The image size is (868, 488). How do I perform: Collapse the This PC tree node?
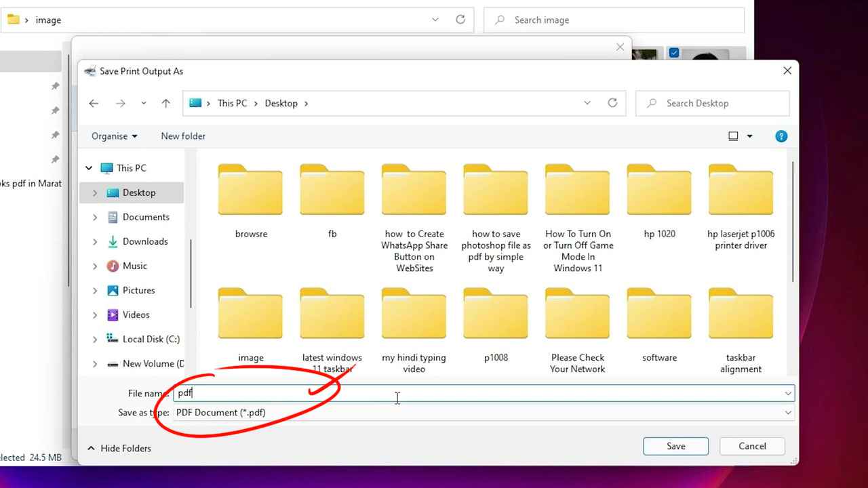point(89,168)
